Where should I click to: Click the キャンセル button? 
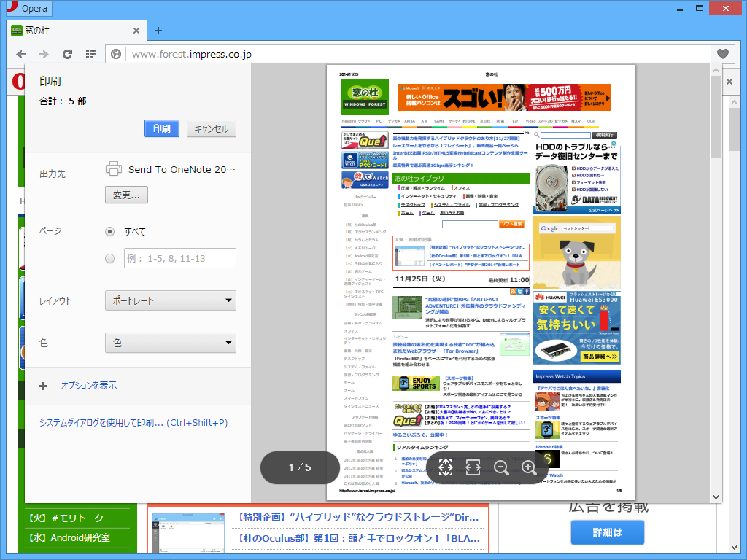click(x=212, y=128)
